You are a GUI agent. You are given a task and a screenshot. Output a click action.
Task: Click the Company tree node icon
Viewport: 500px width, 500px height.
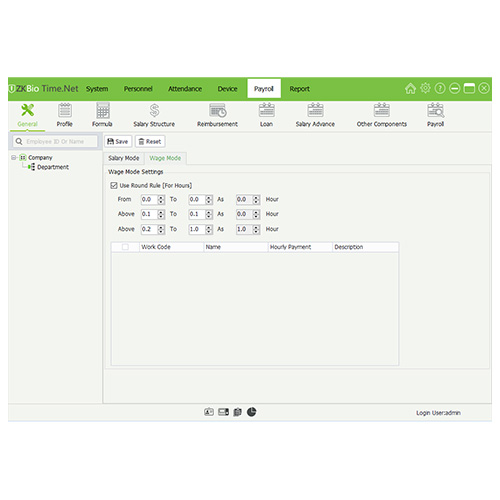click(x=23, y=157)
